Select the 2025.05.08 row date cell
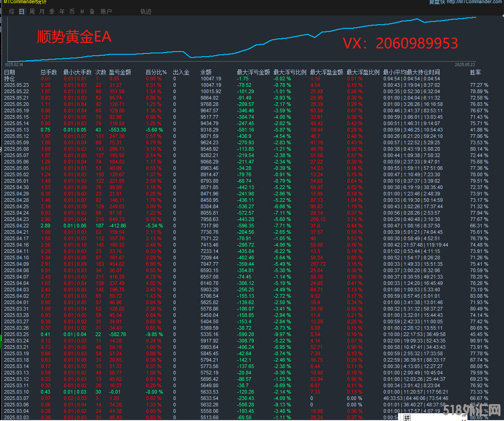This screenshot has width=504, height=421. click(x=16, y=149)
